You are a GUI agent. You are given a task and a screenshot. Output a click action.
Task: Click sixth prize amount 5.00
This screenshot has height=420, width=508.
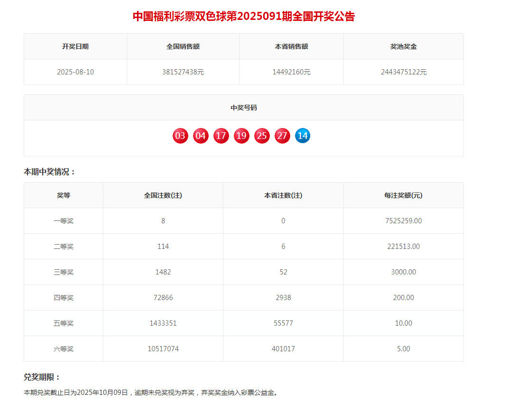click(x=403, y=349)
